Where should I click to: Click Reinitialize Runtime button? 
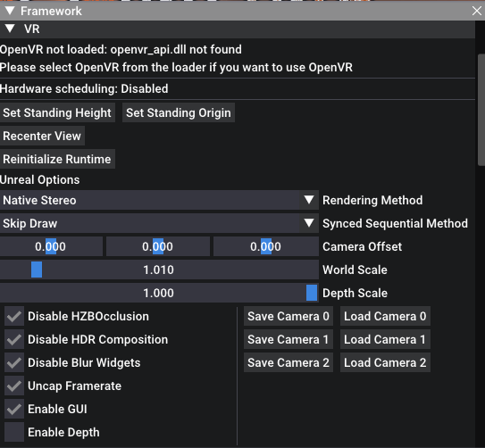[57, 159]
